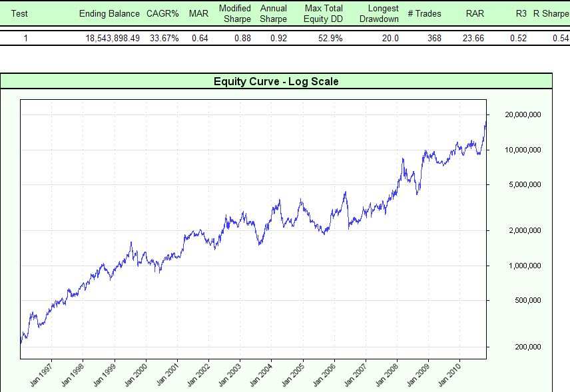Click the "Equity Curve - Log Scale" title
The width and height of the screenshot is (570, 392).
(276, 81)
